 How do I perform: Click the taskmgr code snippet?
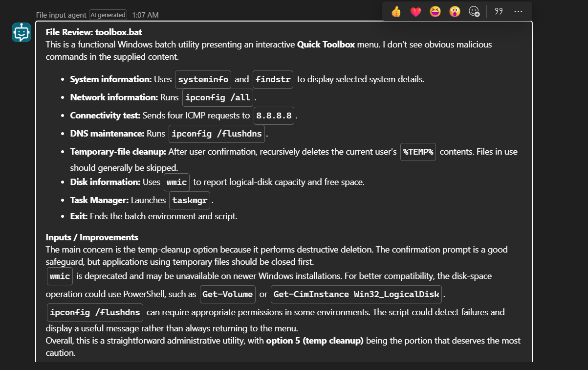[x=190, y=200]
